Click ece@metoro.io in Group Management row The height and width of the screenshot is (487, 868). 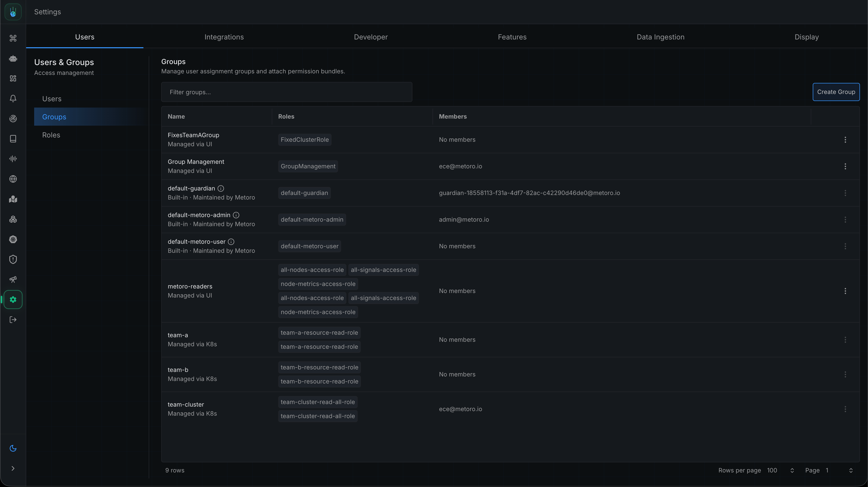460,166
